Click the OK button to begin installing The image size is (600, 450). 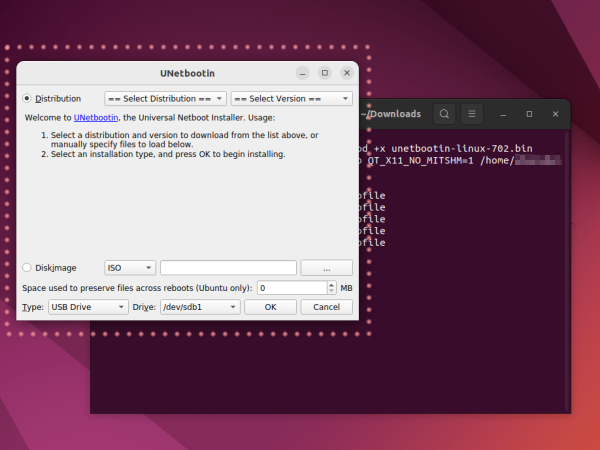tap(271, 307)
